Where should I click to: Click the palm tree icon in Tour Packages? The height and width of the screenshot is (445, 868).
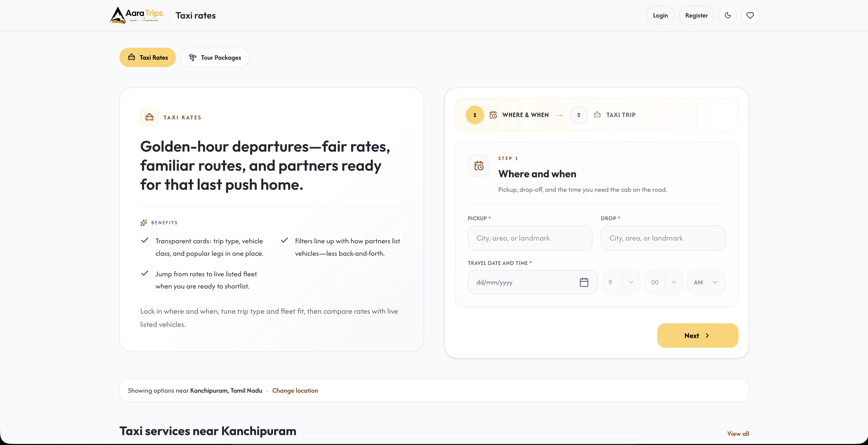(192, 57)
